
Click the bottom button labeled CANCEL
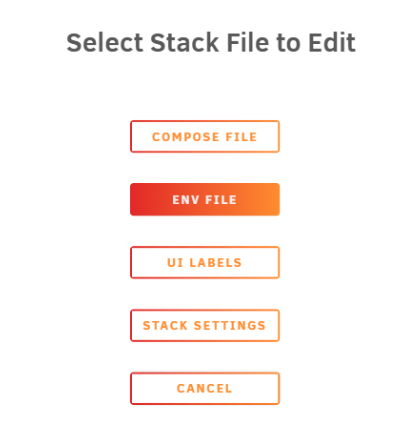205,388
